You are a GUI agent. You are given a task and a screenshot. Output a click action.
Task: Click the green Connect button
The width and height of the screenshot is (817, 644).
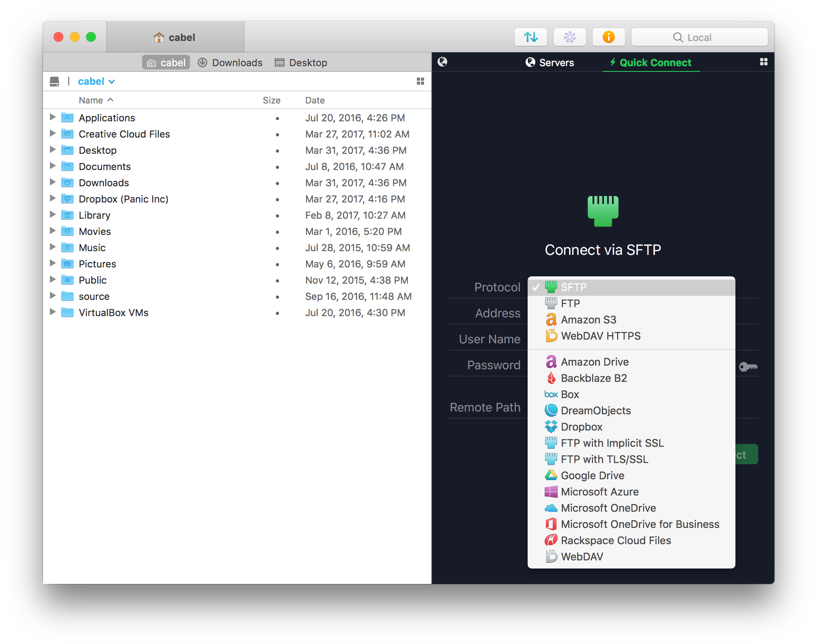pos(746,454)
